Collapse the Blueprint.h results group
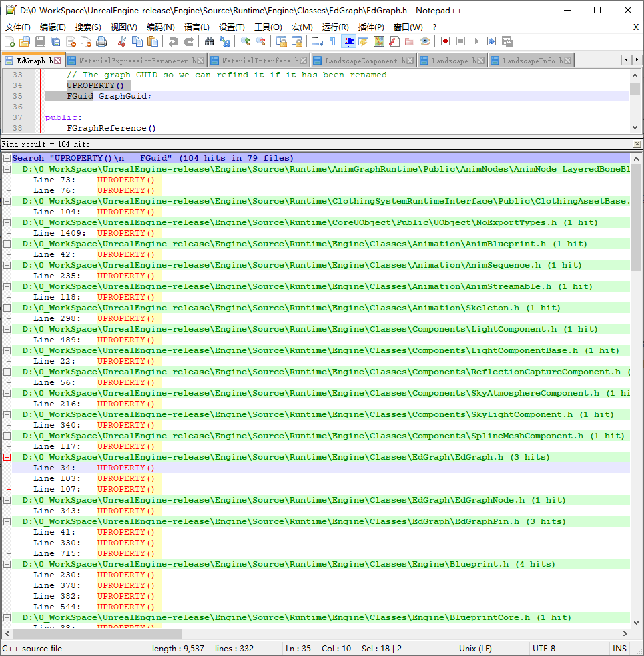The height and width of the screenshot is (656, 644). [7, 564]
